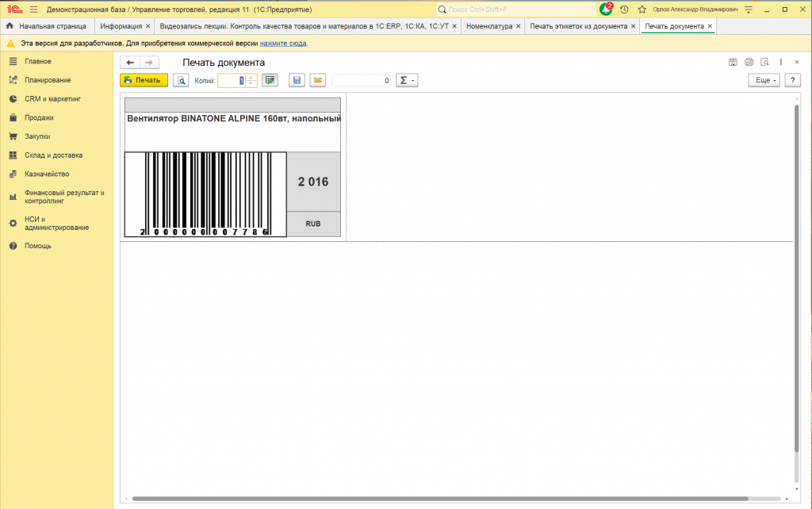Close the Печать документа tab
Image resolution: width=812 pixels, height=509 pixels.
(x=710, y=26)
